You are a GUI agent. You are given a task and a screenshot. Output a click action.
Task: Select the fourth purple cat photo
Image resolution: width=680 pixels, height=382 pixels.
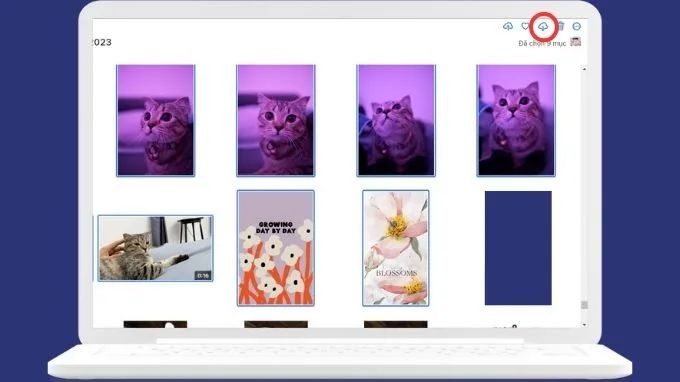point(516,121)
